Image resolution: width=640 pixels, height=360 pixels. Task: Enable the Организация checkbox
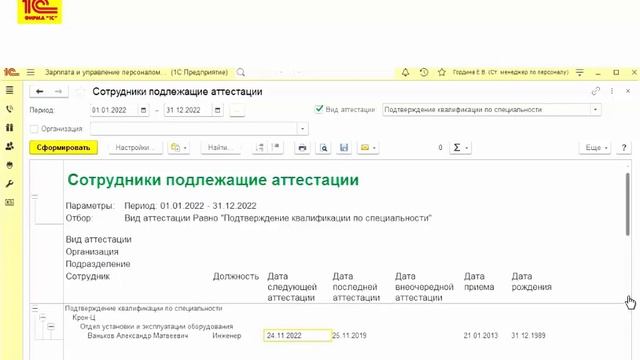tap(34, 129)
